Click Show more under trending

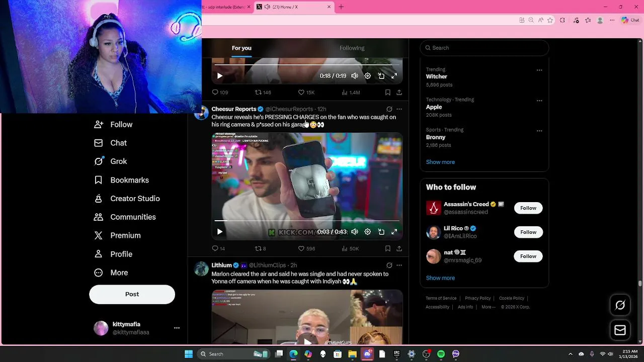(440, 162)
